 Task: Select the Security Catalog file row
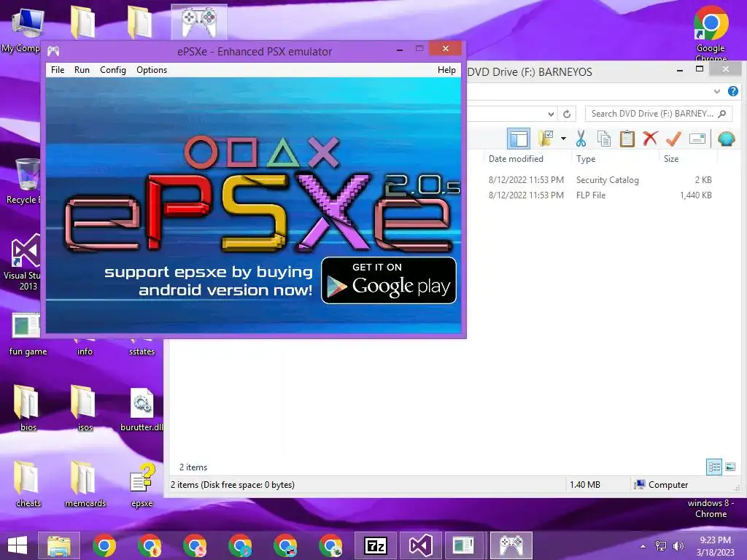pos(600,180)
